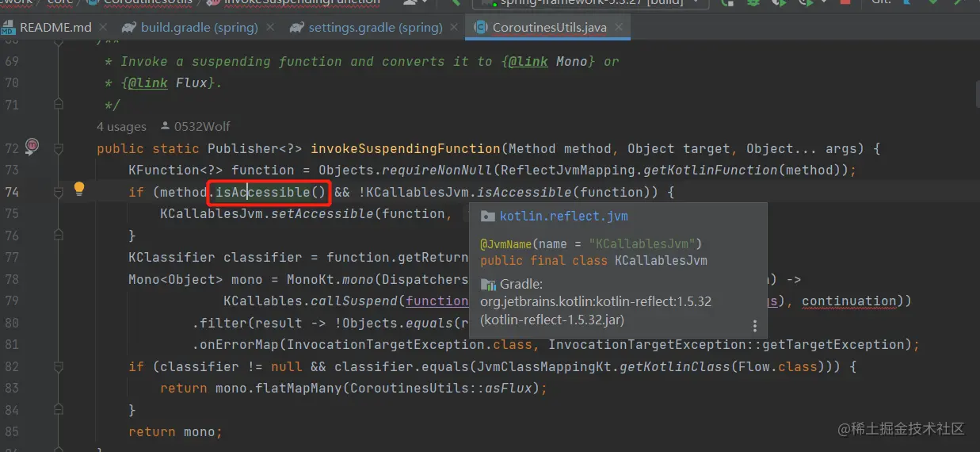Click the Gradle library icon in the popup
The width and height of the screenshot is (980, 452).
pos(488,284)
